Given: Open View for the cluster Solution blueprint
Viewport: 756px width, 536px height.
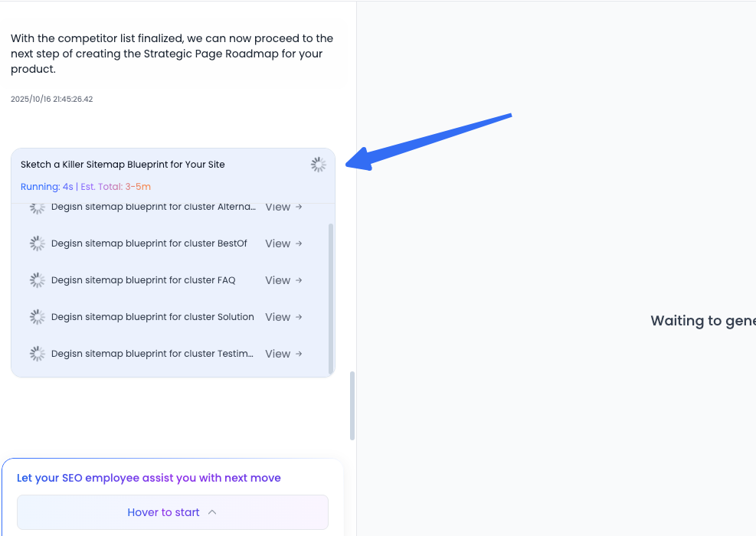Looking at the screenshot, I should click(283, 317).
